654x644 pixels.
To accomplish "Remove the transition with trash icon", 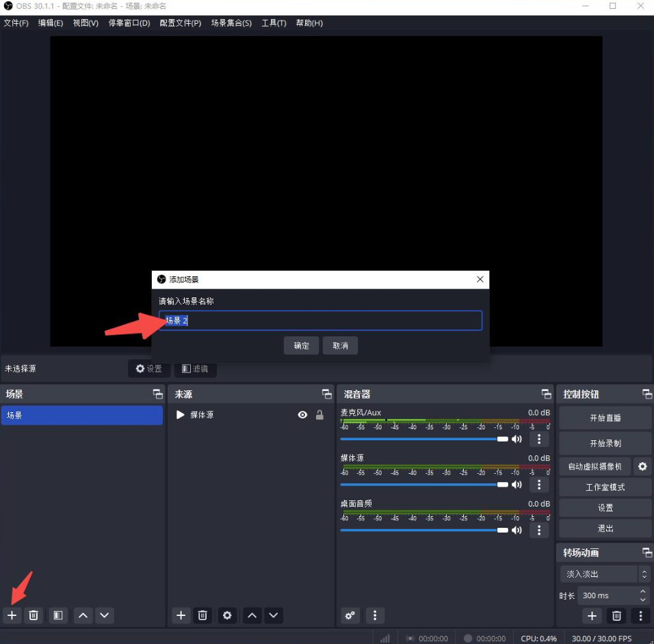I will click(616, 616).
